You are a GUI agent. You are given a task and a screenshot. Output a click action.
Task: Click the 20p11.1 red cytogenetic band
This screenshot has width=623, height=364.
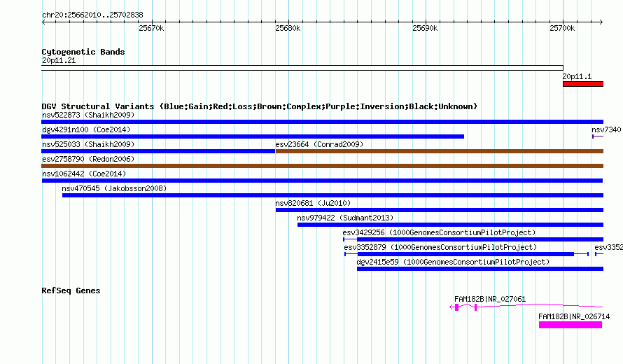(583, 84)
